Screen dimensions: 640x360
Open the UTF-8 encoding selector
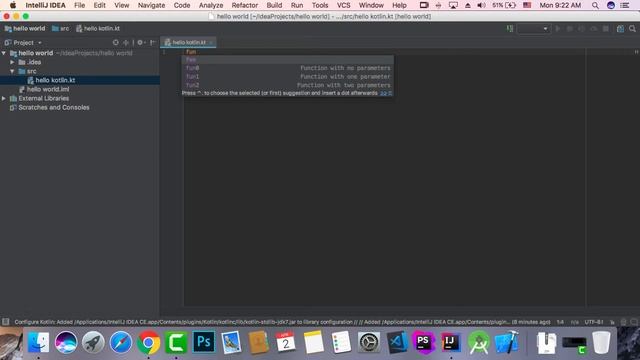(x=594, y=322)
